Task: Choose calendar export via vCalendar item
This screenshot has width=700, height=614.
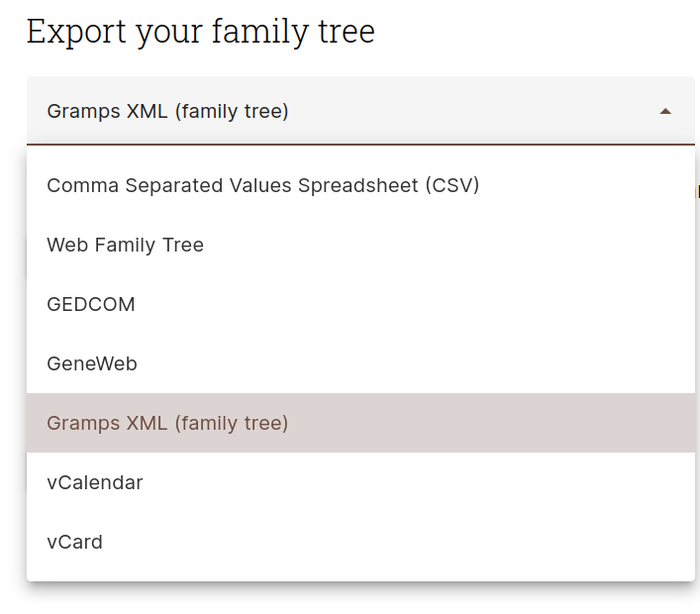Action: click(360, 482)
